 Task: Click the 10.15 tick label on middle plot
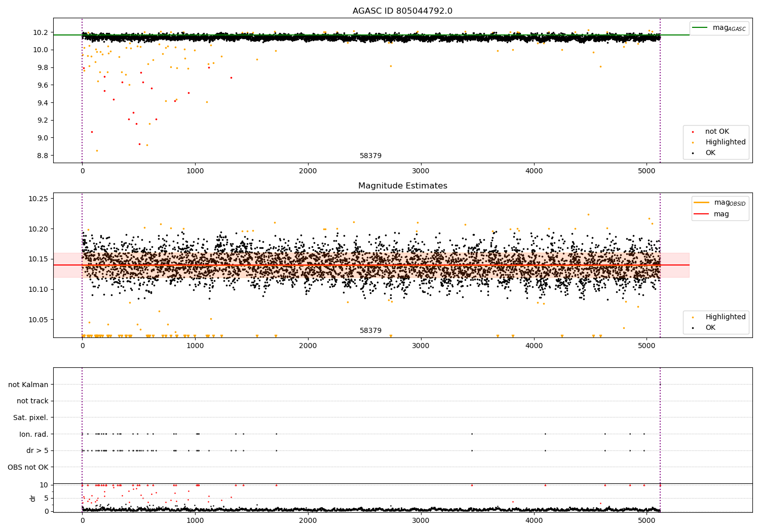[39, 259]
